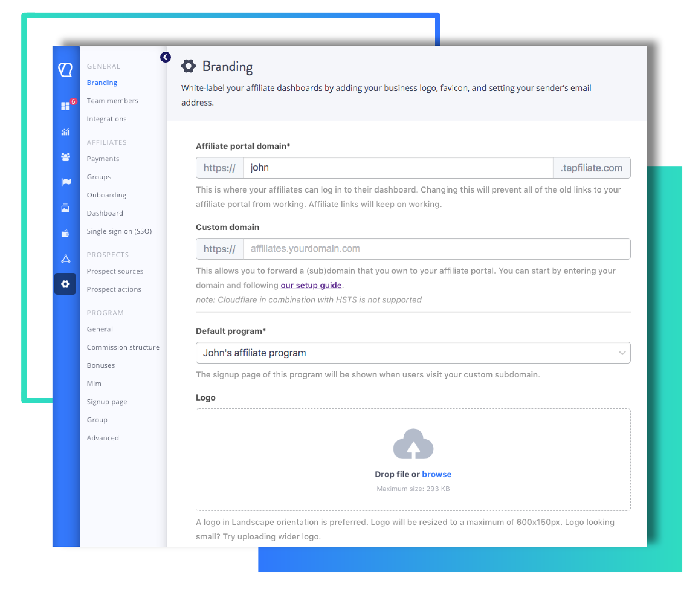Select Single sign on (SSO) menu item
Screen dimensions: 700x593
(x=119, y=231)
